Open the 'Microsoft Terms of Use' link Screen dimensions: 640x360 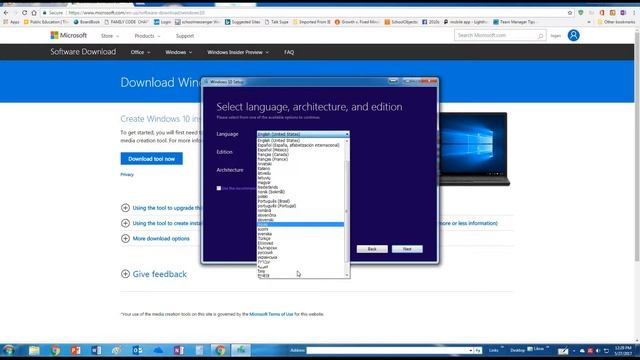(271, 314)
